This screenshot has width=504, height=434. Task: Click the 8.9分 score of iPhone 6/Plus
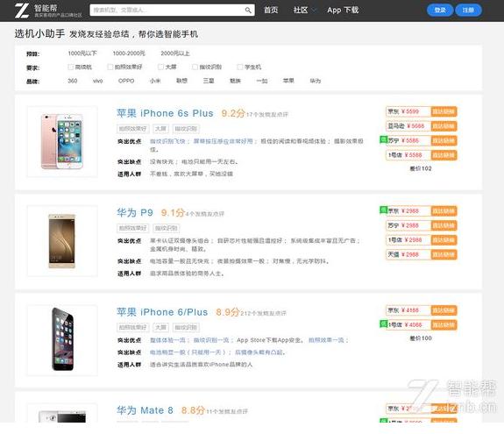pos(228,312)
